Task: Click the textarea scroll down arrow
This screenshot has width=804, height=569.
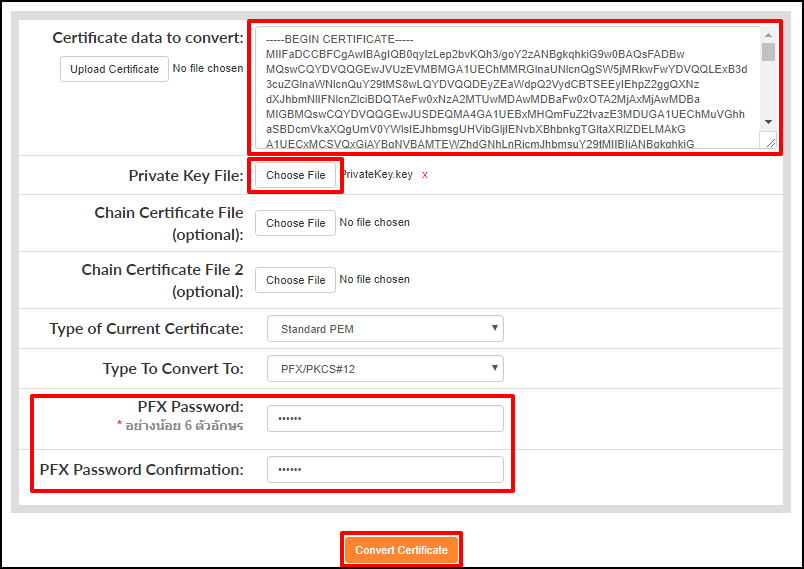Action: tap(768, 122)
